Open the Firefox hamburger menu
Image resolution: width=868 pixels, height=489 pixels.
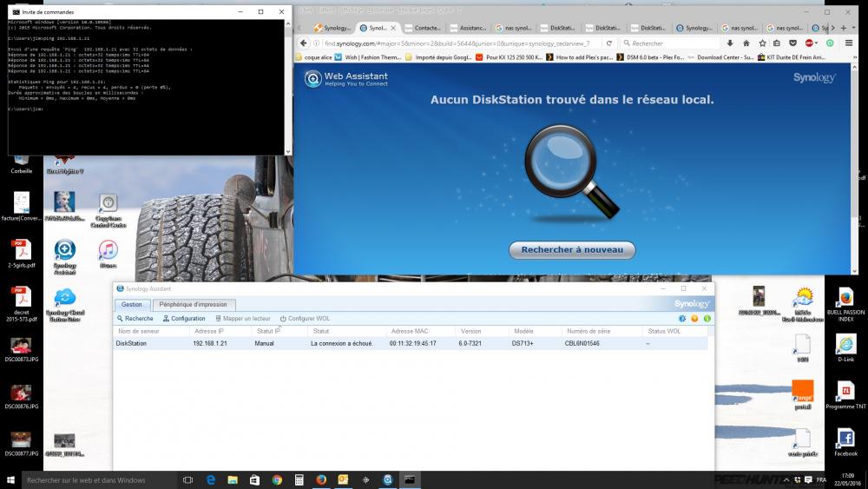click(849, 43)
